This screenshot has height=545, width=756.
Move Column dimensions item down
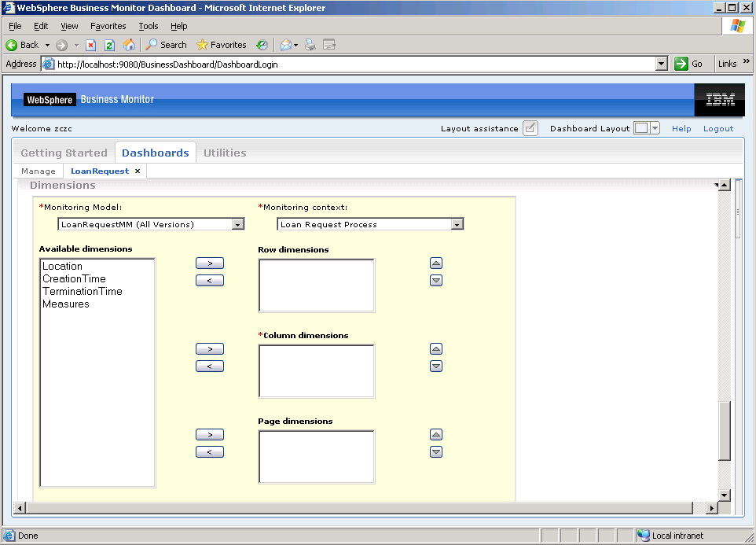click(436, 366)
